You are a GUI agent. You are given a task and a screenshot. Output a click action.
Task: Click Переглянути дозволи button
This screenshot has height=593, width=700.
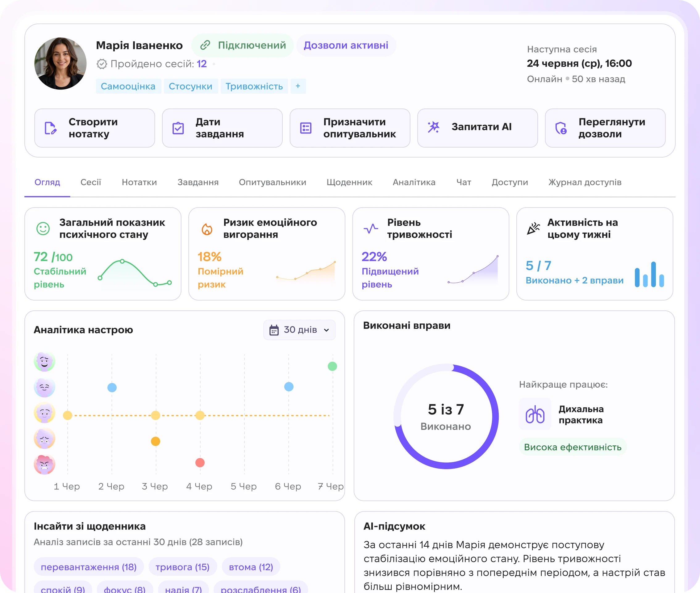[x=605, y=128]
